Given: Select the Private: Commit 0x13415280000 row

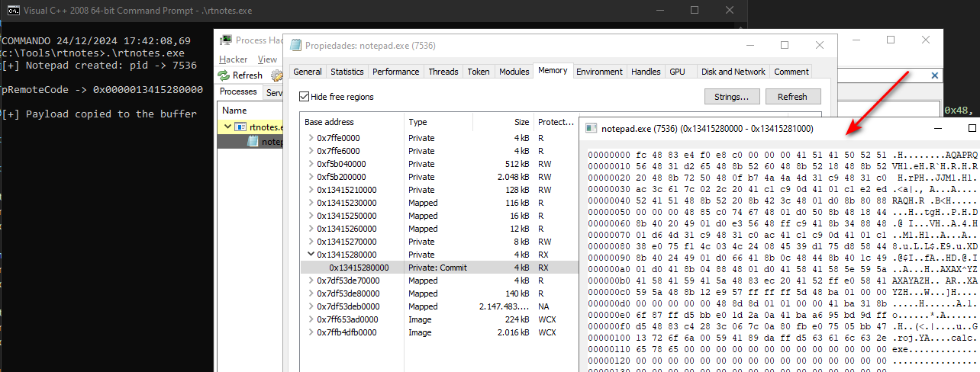Looking at the screenshot, I should pos(439,268).
